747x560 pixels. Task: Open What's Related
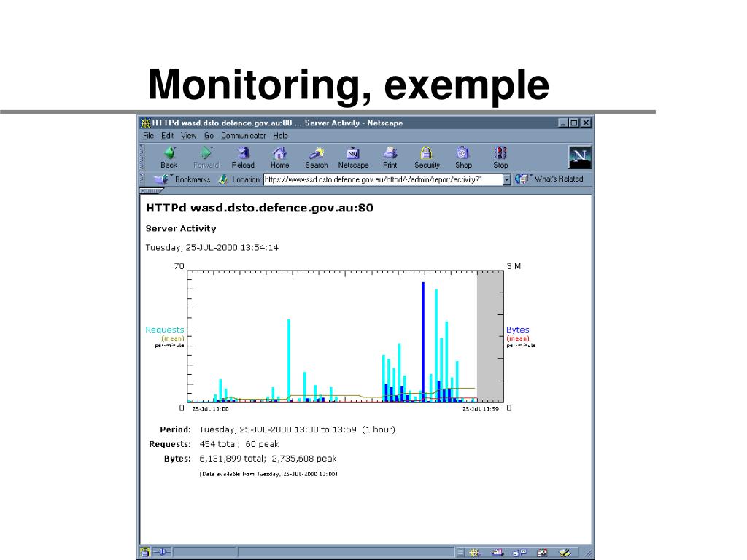[549, 179]
